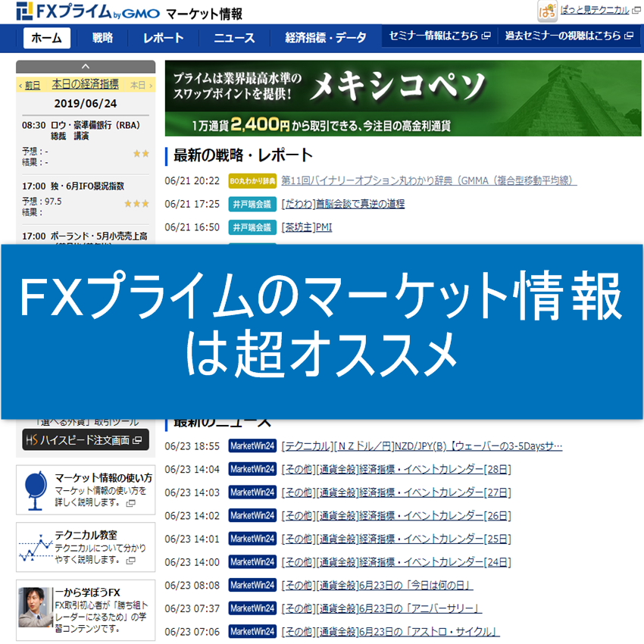Go to the ニュース tab
The width and height of the screenshot is (644, 644).
tap(234, 38)
